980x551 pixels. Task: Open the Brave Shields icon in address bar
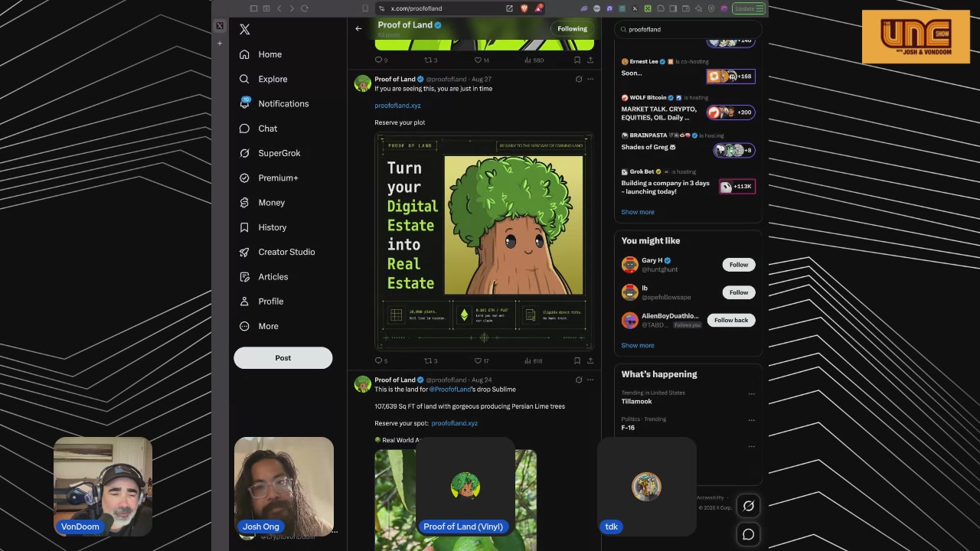(x=524, y=8)
